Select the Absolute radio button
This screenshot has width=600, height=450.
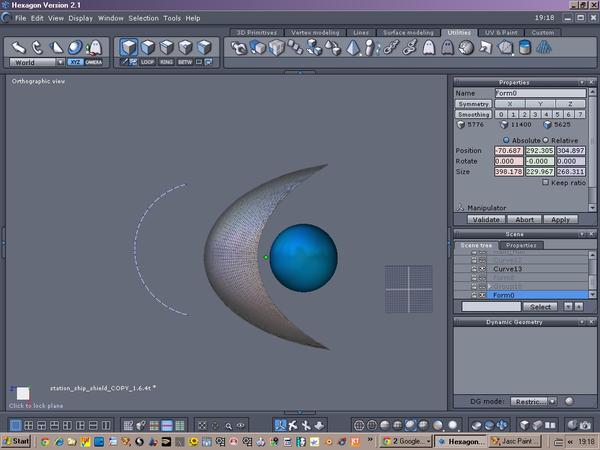click(506, 140)
